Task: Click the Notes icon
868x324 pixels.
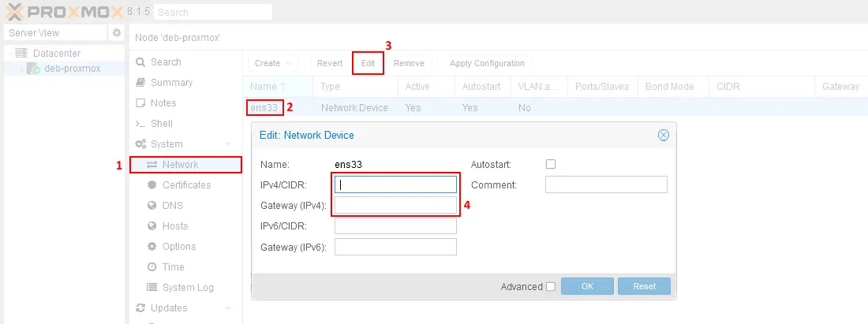Action: click(140, 102)
